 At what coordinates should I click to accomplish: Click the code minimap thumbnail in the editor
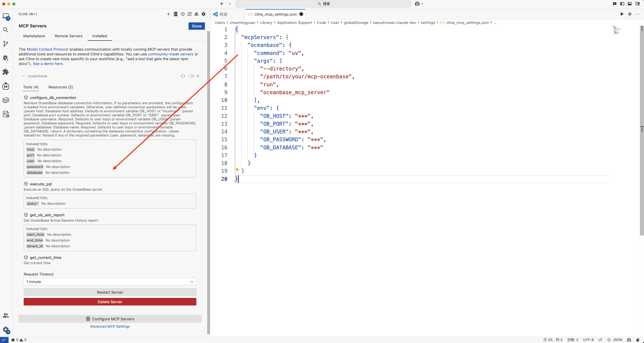click(x=617, y=31)
